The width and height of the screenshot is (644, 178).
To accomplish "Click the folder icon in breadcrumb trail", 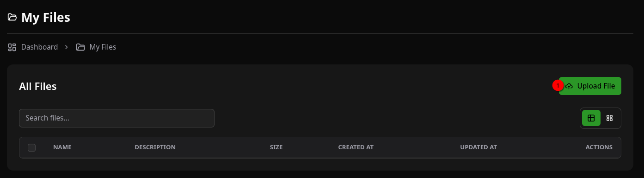I will (x=80, y=47).
